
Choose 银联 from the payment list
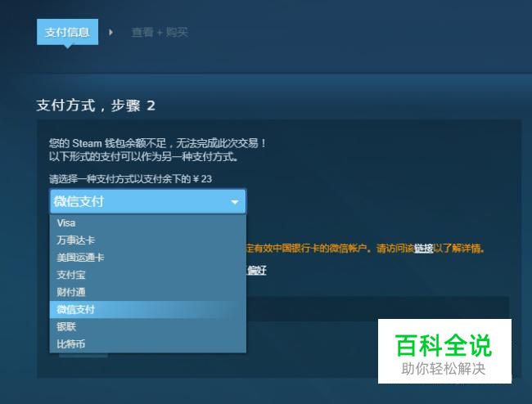(148, 327)
